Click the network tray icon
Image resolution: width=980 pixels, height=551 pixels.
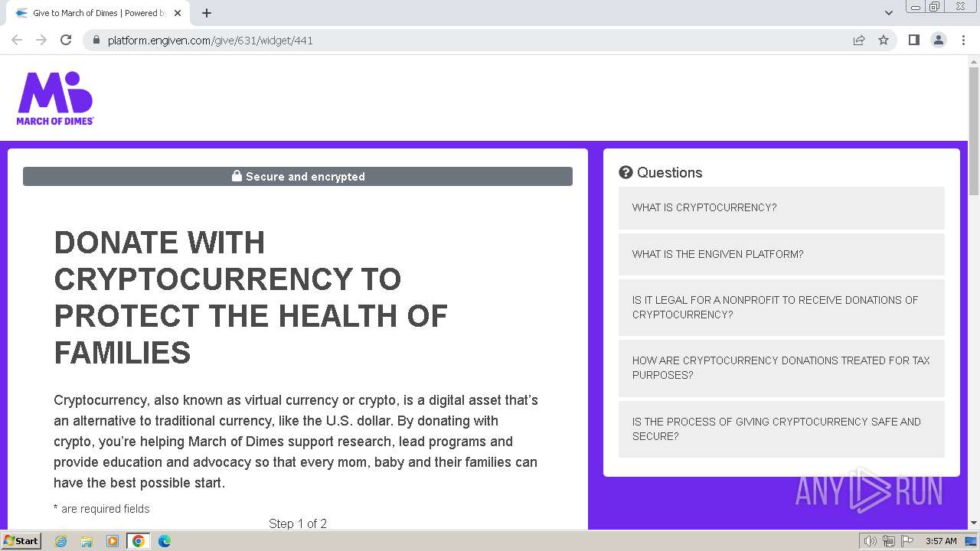coord(889,541)
